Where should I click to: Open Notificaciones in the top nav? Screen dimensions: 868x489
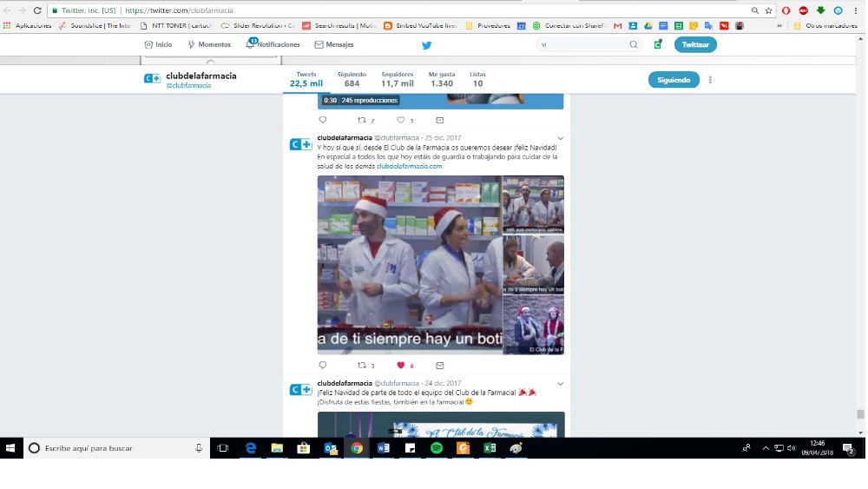pos(273,44)
